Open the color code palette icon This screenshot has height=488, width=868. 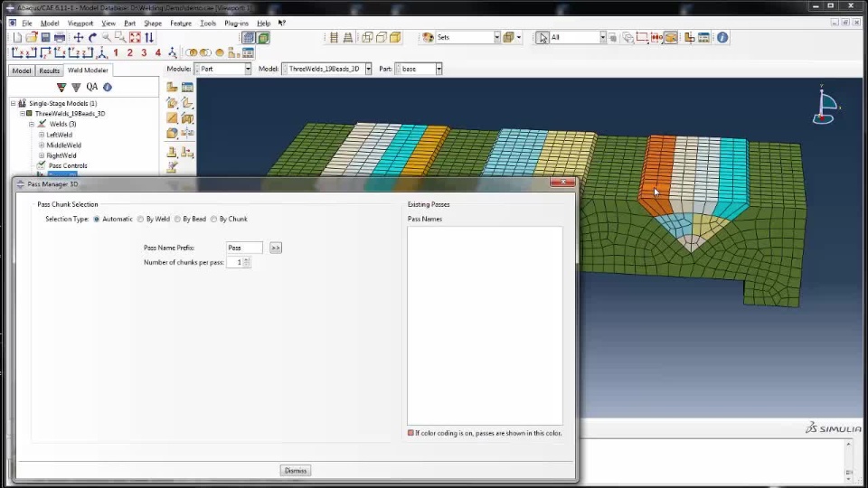pyautogui.click(x=428, y=38)
